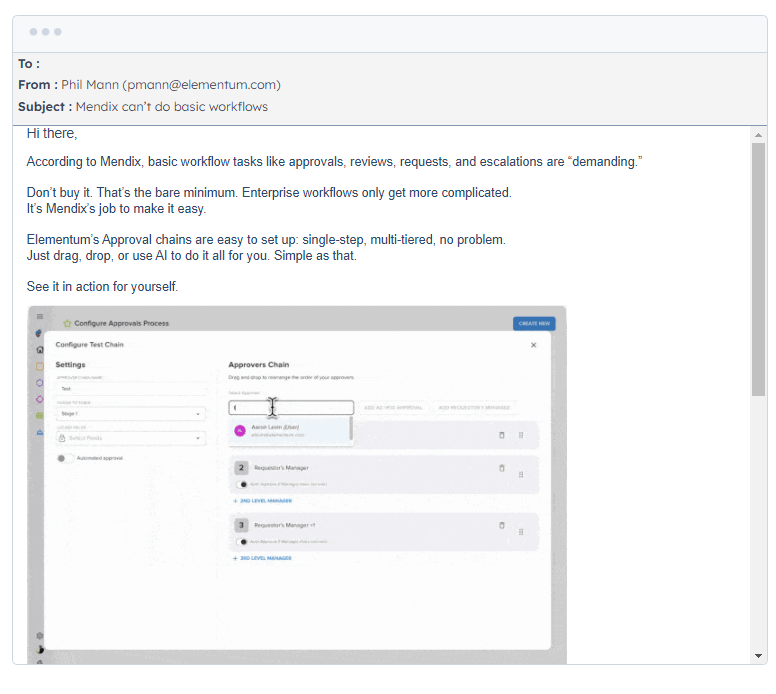Viewport: 776px width, 694px height.
Task: Click the colorful logo icon atop sidebar
Action: click(x=39, y=333)
